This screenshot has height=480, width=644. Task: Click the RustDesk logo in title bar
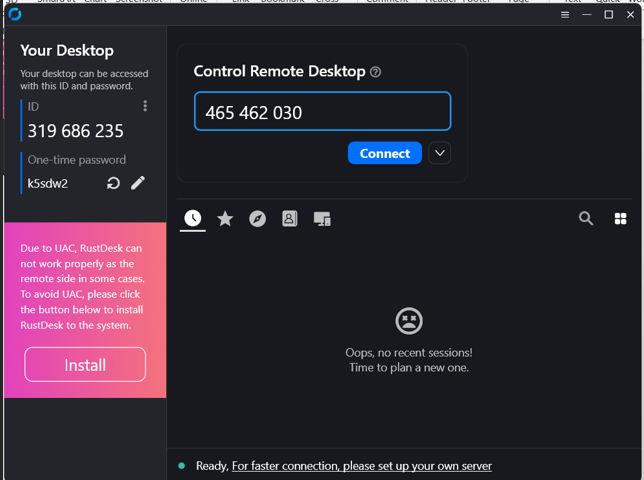[15, 14]
